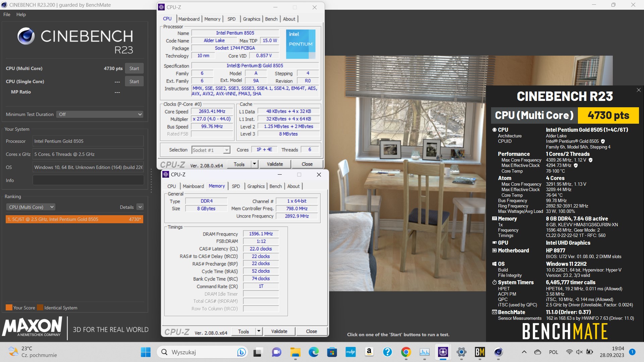
Task: Click the Memory section icon in BenchMate panel
Action: (494, 219)
